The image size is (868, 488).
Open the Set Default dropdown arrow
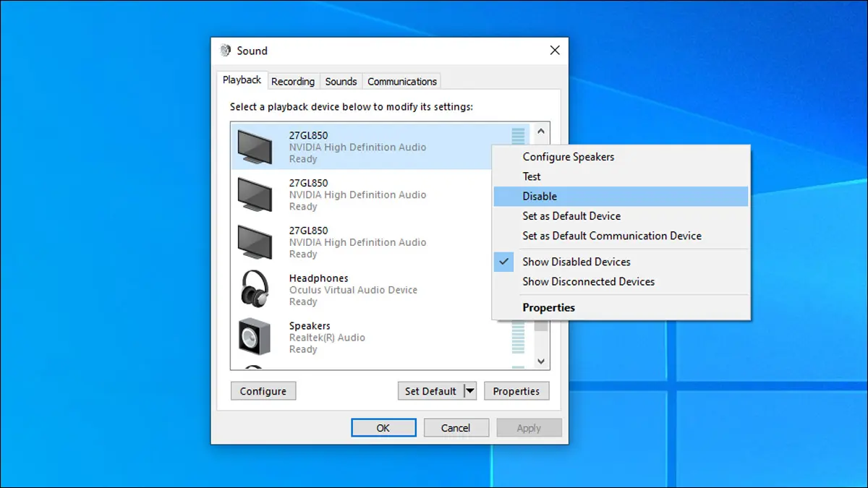pos(470,391)
